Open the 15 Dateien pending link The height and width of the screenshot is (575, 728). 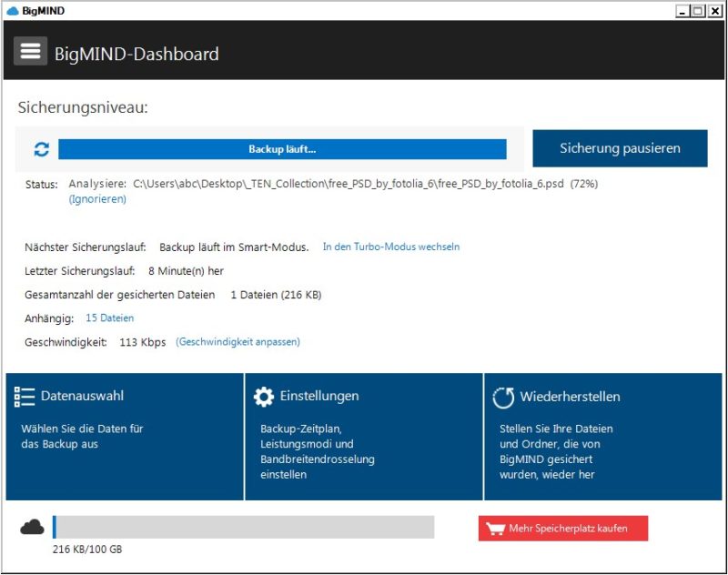(109, 318)
